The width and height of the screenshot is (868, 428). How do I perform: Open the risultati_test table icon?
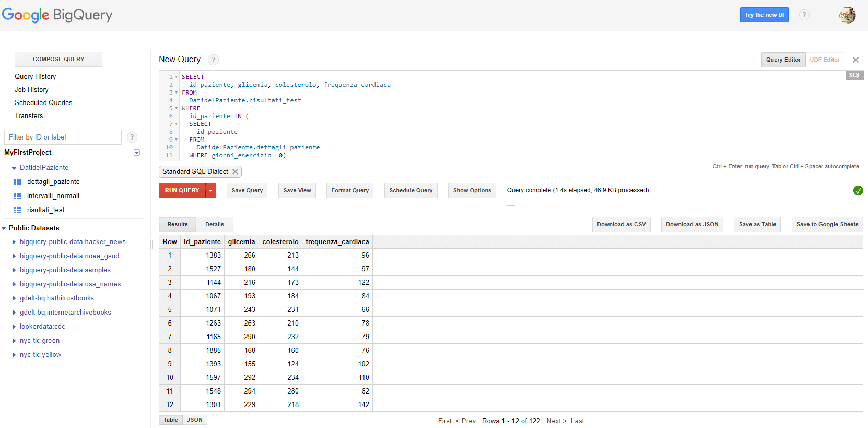[18, 210]
